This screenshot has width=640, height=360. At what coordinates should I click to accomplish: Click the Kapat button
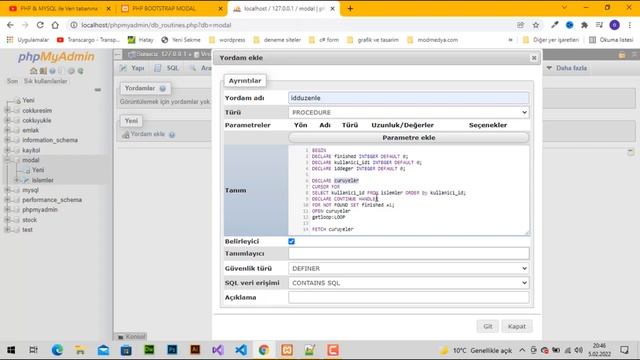[x=517, y=326]
